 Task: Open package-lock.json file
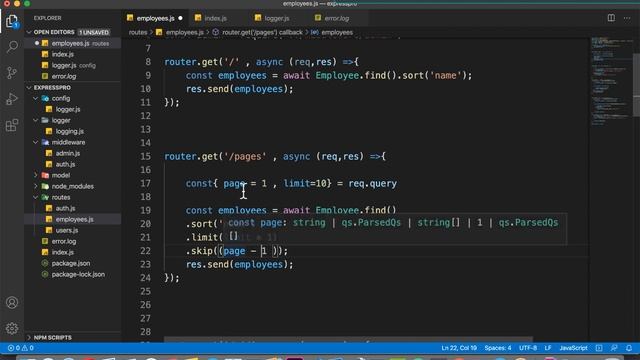pyautogui.click(x=73, y=274)
